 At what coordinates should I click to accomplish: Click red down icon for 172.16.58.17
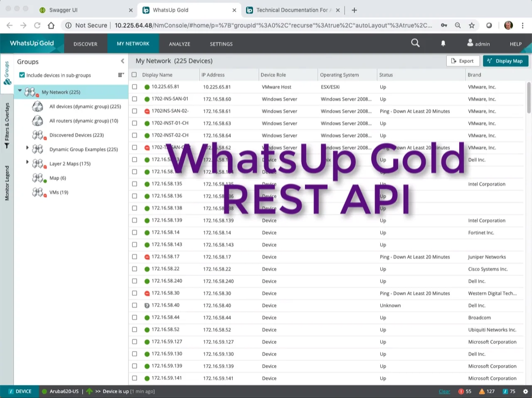click(147, 257)
